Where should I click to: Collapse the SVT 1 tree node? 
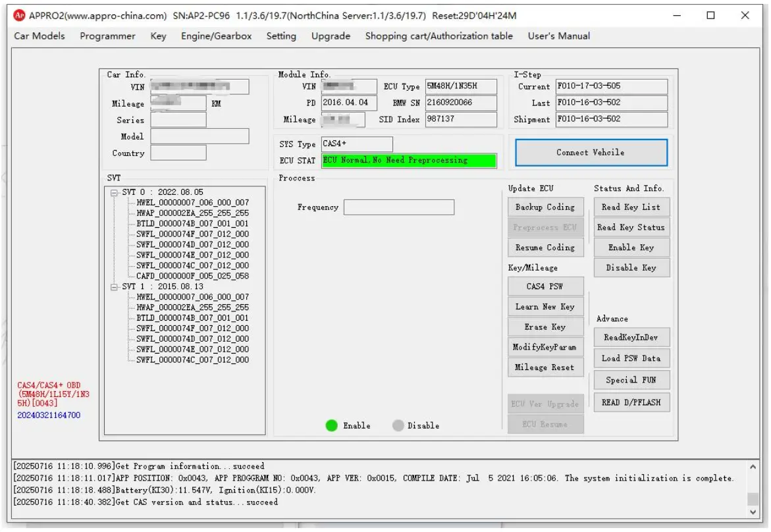[x=114, y=286]
